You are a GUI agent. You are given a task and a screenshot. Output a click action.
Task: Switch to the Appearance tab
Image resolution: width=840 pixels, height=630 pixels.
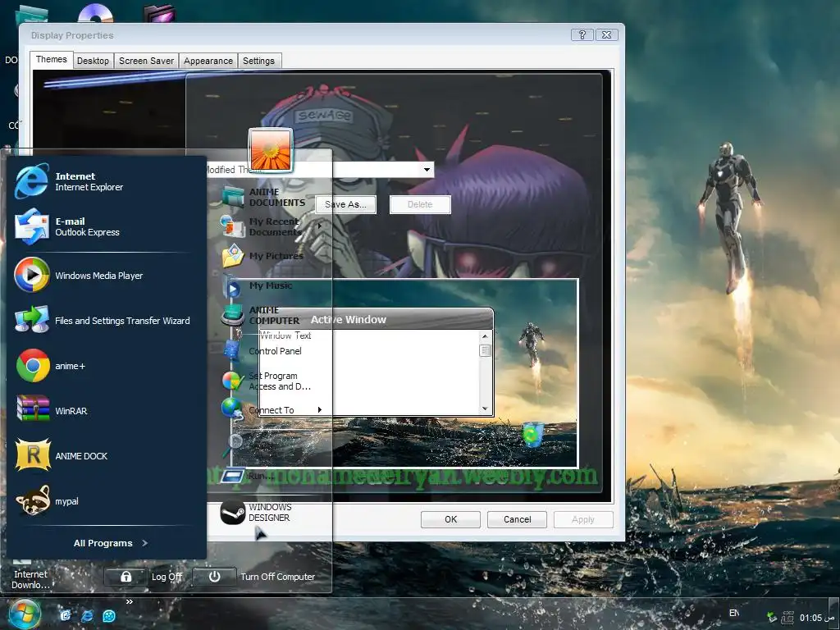[x=208, y=61]
